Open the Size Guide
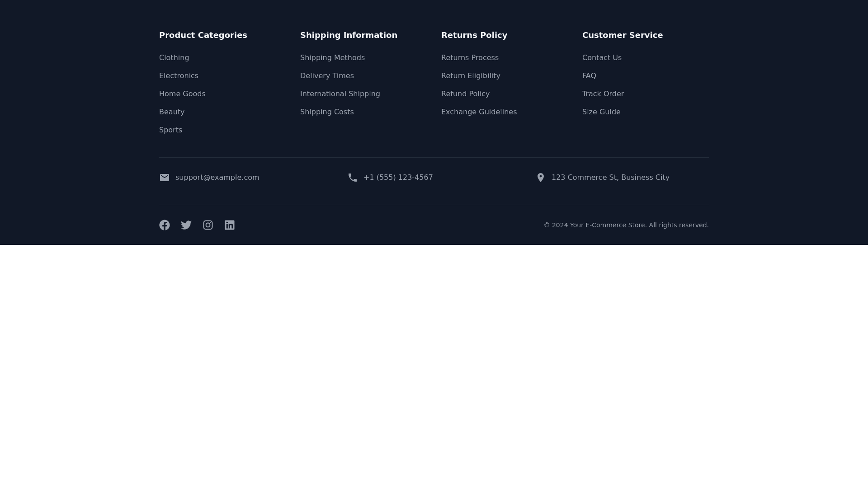Image resolution: width=868 pixels, height=488 pixels. click(601, 112)
